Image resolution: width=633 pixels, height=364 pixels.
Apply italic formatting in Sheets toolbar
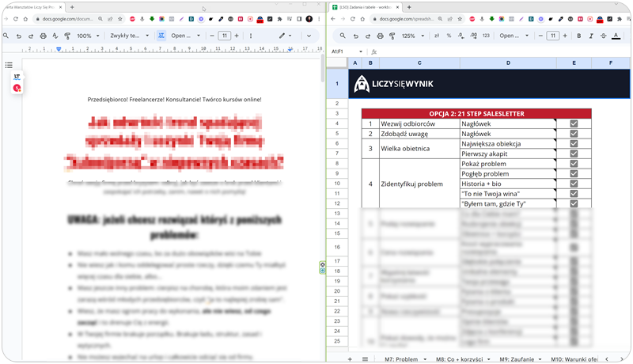pos(591,36)
